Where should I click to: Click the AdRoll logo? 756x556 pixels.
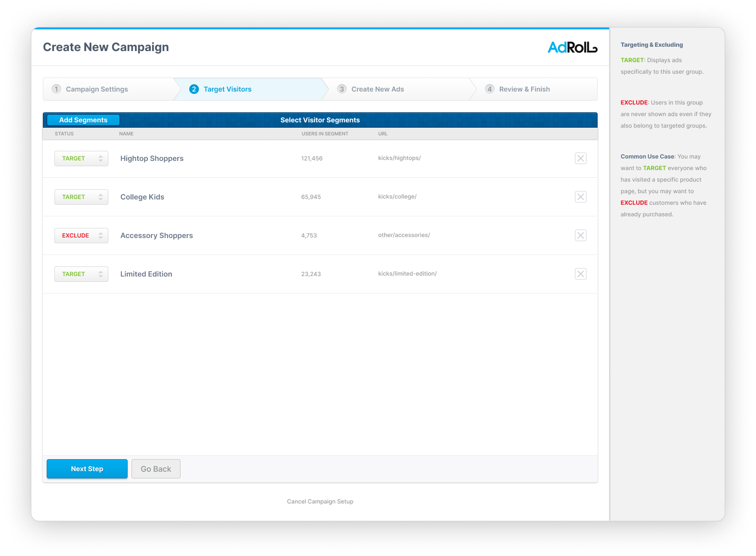click(x=572, y=47)
